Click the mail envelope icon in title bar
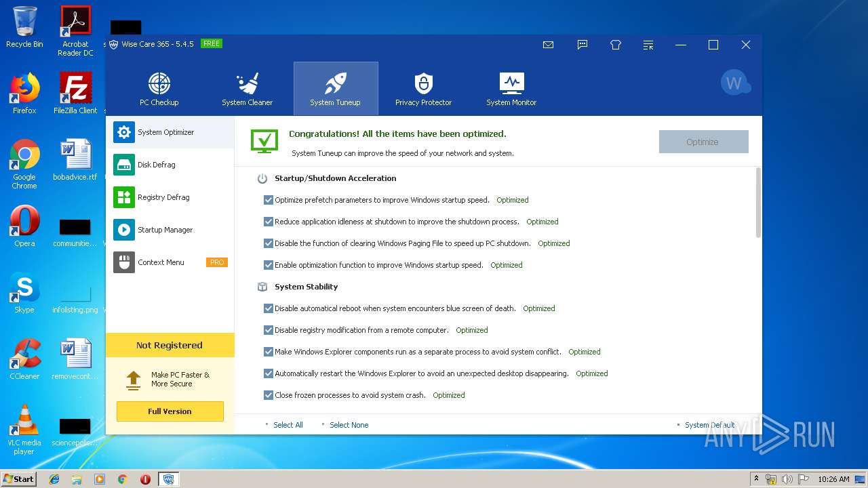This screenshot has height=488, width=868. [548, 45]
